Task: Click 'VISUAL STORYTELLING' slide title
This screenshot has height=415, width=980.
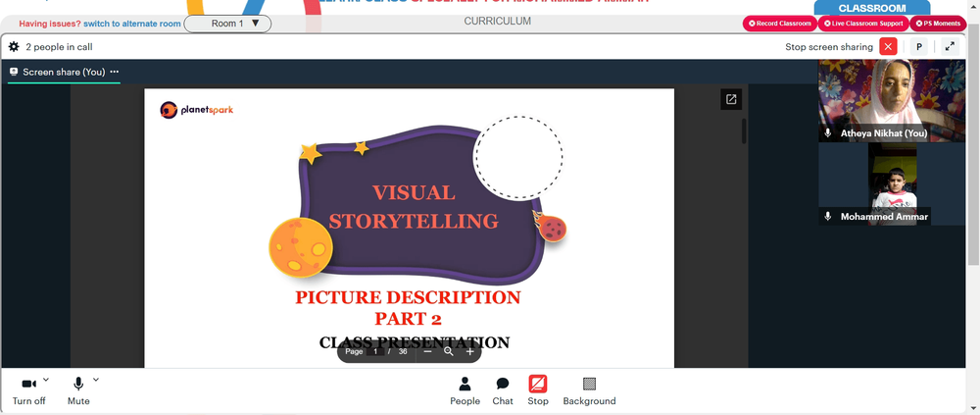Action: click(414, 207)
